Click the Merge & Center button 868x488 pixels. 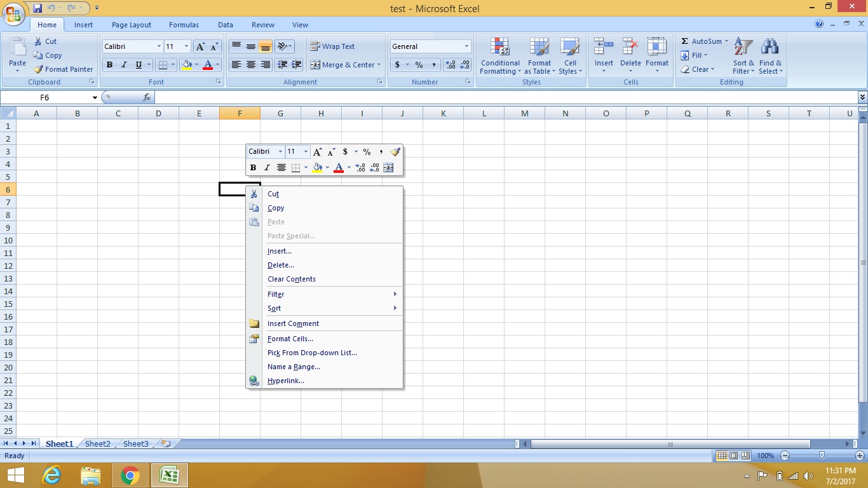coord(341,64)
